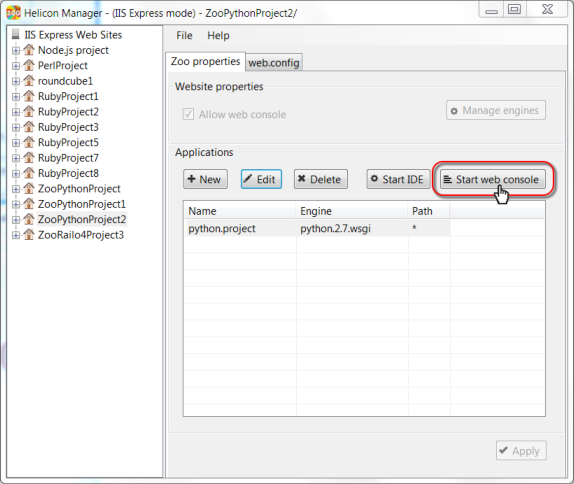The height and width of the screenshot is (484, 574).
Task: Click the house icon beside ZooPythonProject1
Action: click(x=29, y=204)
